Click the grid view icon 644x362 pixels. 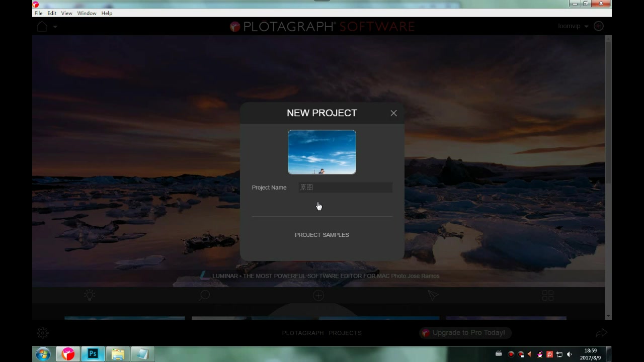pyautogui.click(x=548, y=296)
